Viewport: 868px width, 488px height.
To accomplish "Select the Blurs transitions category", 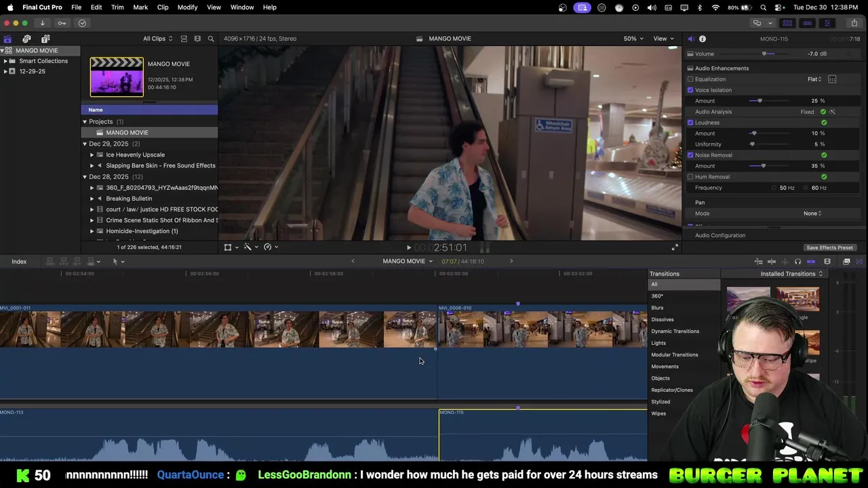I will (657, 308).
